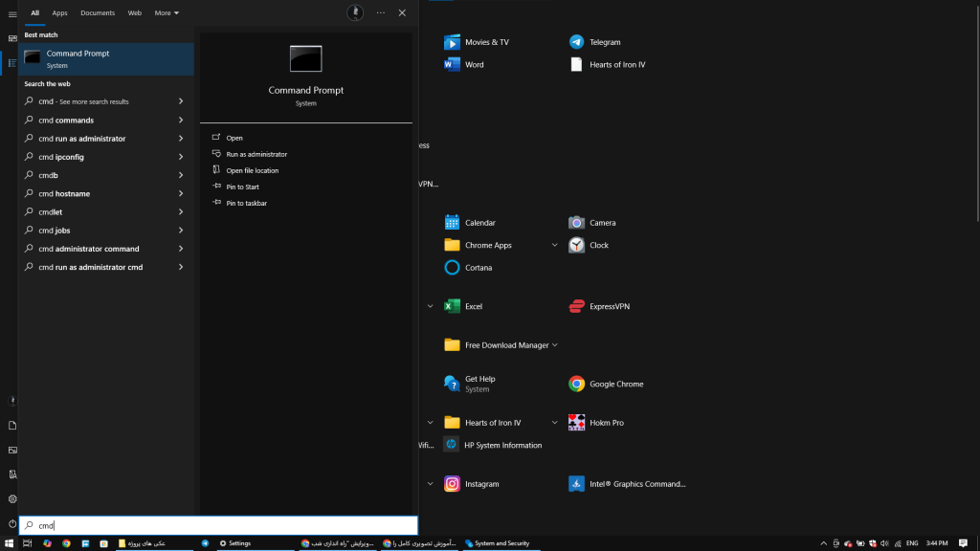Switch to the Apps search tab
Screen dimensions: 980x551
point(59,13)
